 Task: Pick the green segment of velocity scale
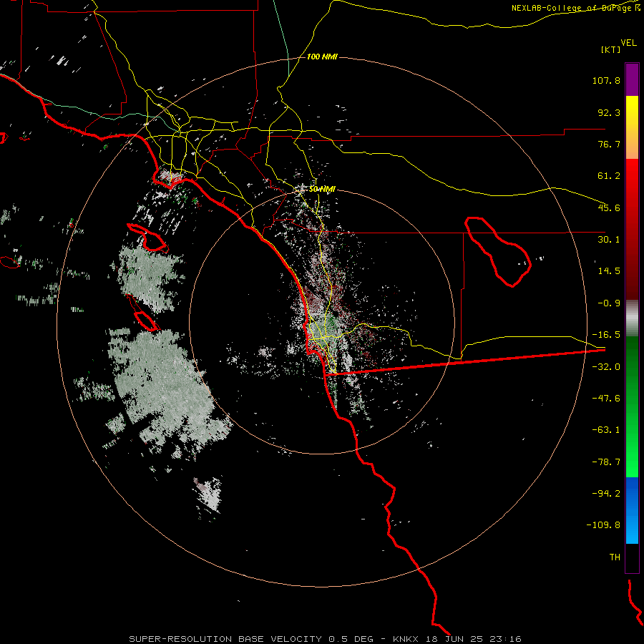click(632, 406)
